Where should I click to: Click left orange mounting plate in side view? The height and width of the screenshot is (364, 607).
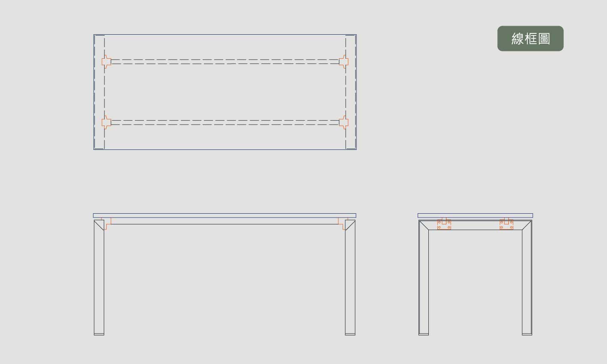(x=444, y=224)
